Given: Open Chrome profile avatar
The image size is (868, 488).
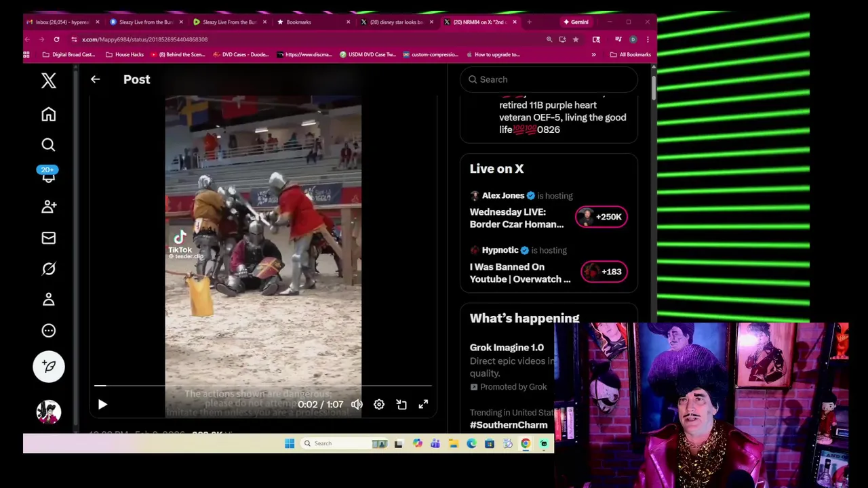Looking at the screenshot, I should pyautogui.click(x=633, y=39).
